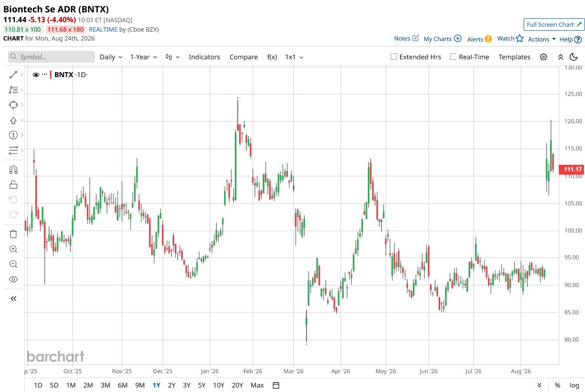
Task: Toggle percent scale
Action: click(557, 385)
